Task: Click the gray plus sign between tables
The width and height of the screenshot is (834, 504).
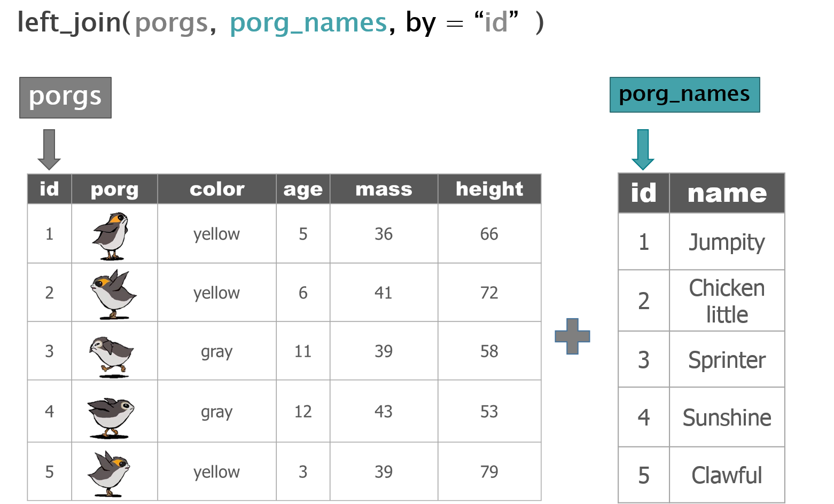Action: pyautogui.click(x=572, y=336)
